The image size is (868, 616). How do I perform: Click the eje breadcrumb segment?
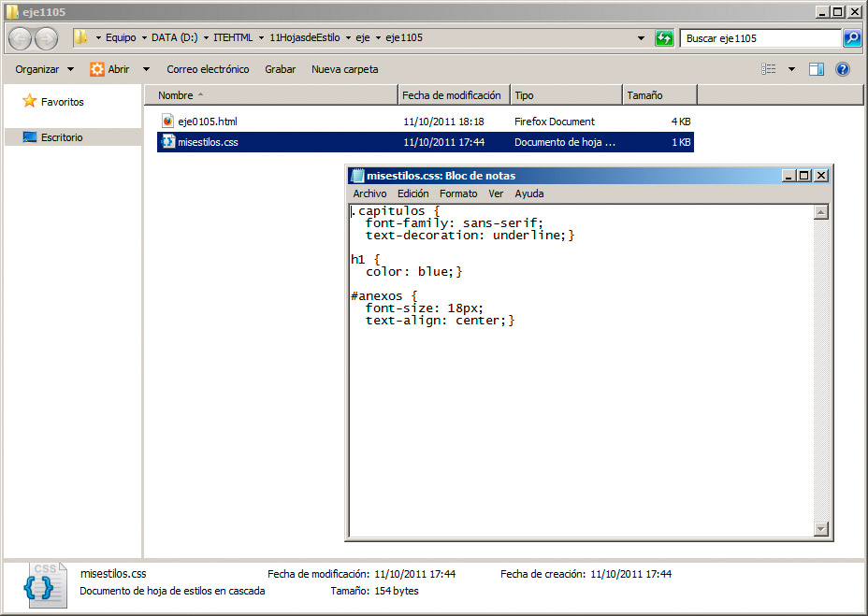click(363, 37)
